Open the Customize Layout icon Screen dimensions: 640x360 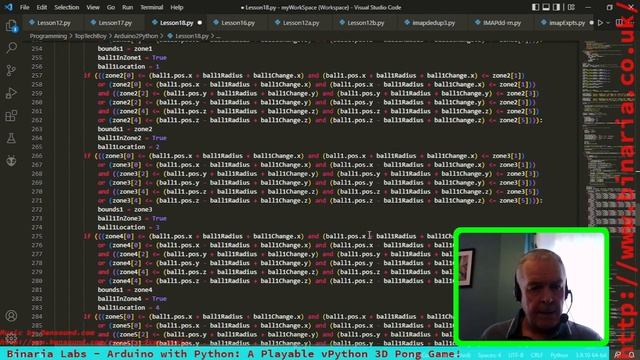click(571, 7)
